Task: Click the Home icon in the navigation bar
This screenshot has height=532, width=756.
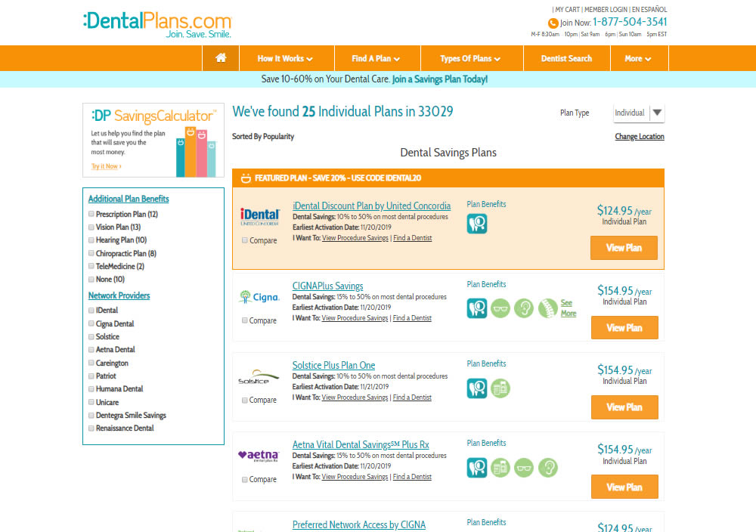Action: [221, 58]
